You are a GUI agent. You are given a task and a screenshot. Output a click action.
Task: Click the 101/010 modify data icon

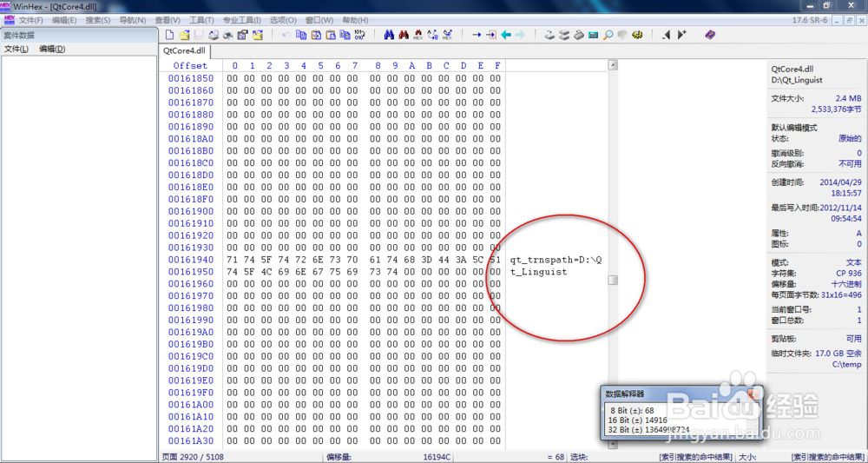(x=360, y=35)
